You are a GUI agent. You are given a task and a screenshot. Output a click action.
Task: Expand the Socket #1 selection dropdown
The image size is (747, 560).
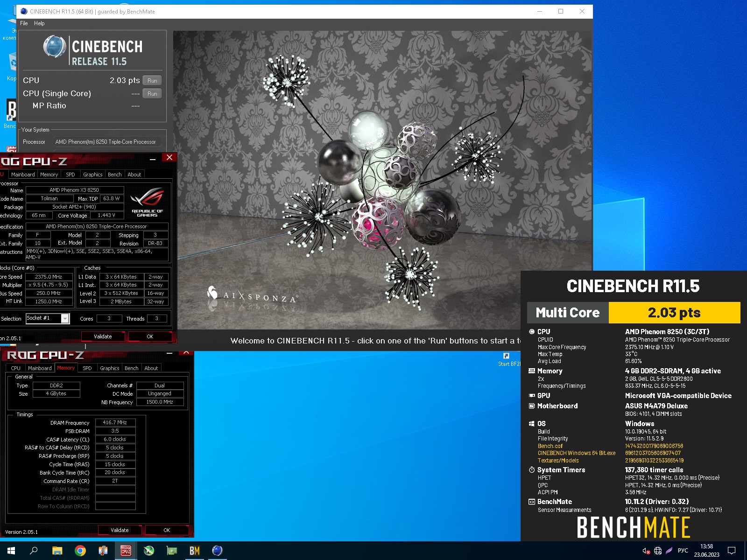pos(65,318)
